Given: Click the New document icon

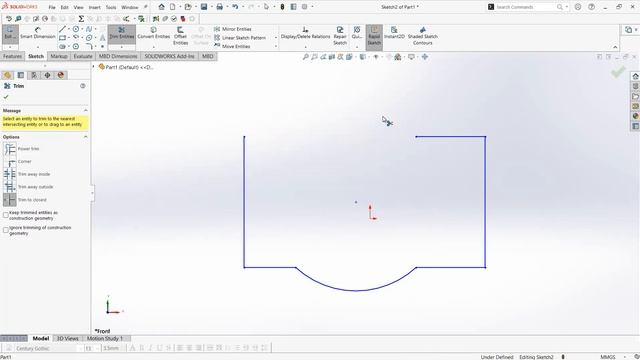Looking at the screenshot, I should tap(173, 7).
